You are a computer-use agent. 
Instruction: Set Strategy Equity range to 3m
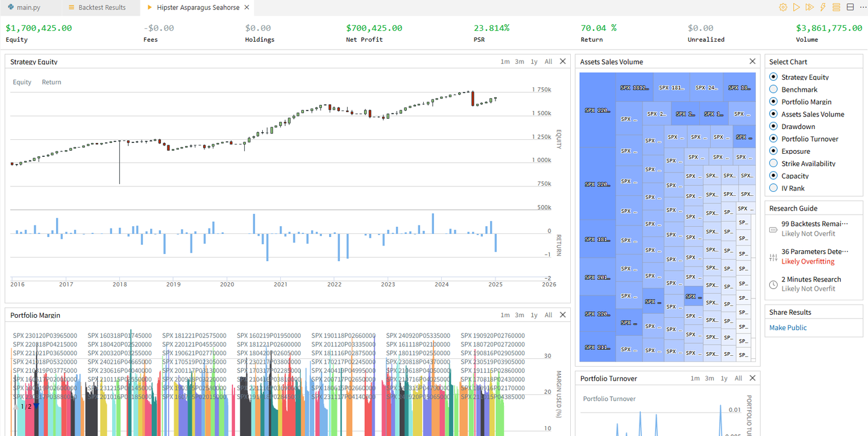pos(520,62)
